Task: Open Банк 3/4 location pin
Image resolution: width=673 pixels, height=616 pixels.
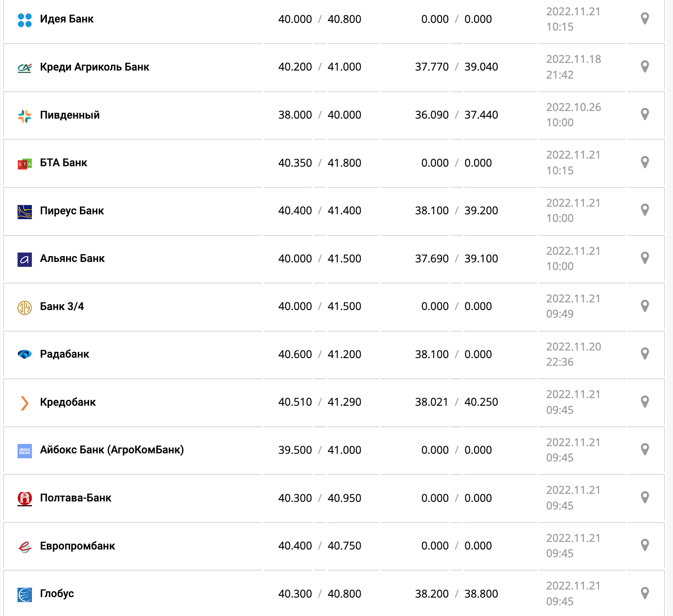Action: coord(645,306)
